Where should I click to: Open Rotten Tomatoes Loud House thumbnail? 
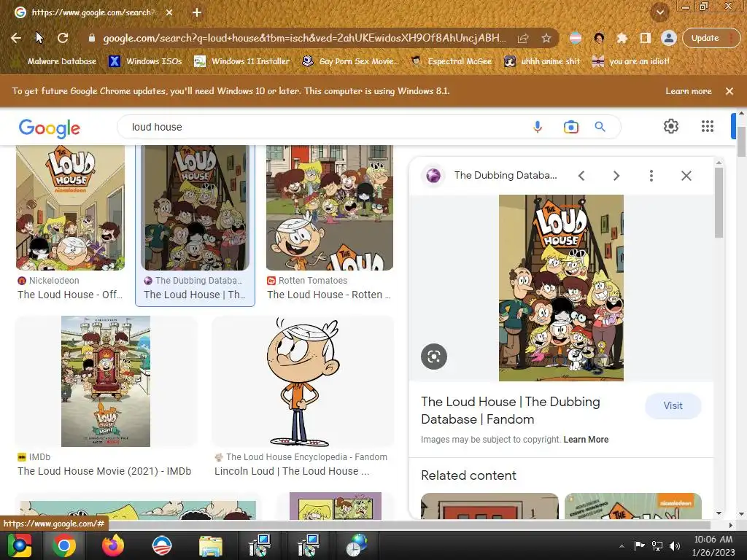(330, 208)
